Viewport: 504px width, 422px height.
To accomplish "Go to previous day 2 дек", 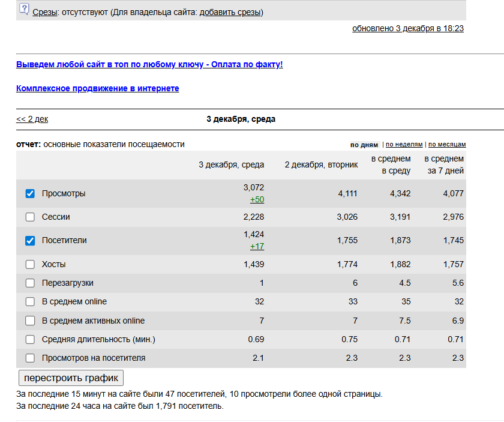I will [x=32, y=119].
